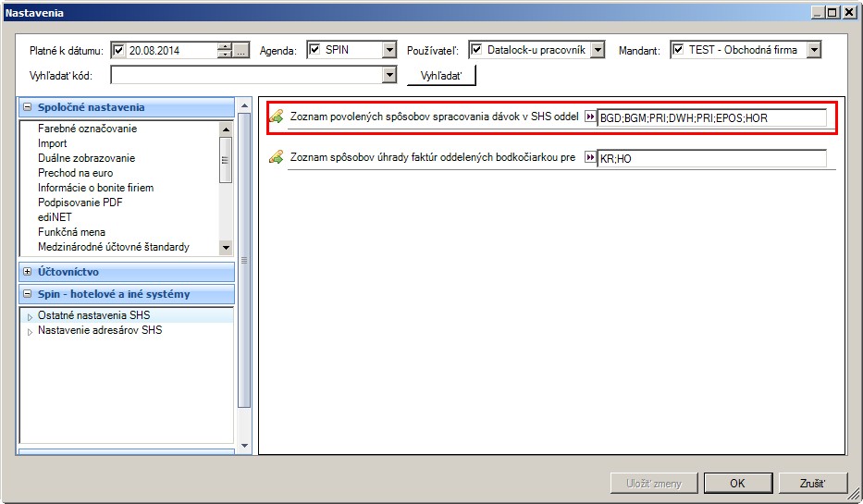Screen dimensions: 863x504
Task: Click the edit icon beside Zoznam povolených spôsobov
Action: [277, 117]
